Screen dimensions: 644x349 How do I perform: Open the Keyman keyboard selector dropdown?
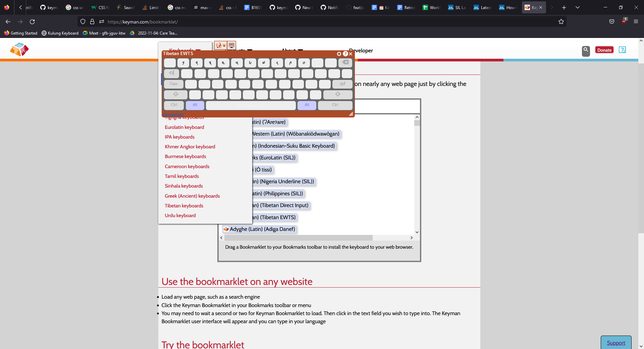tap(220, 45)
